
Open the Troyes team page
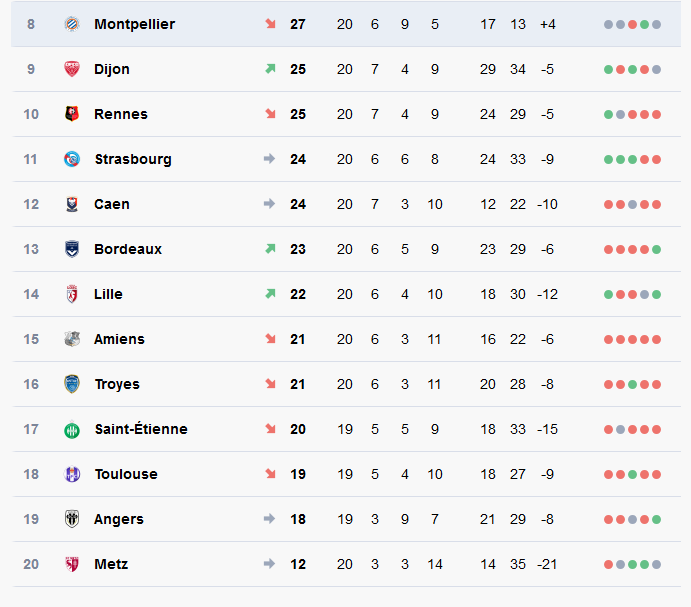coord(117,384)
